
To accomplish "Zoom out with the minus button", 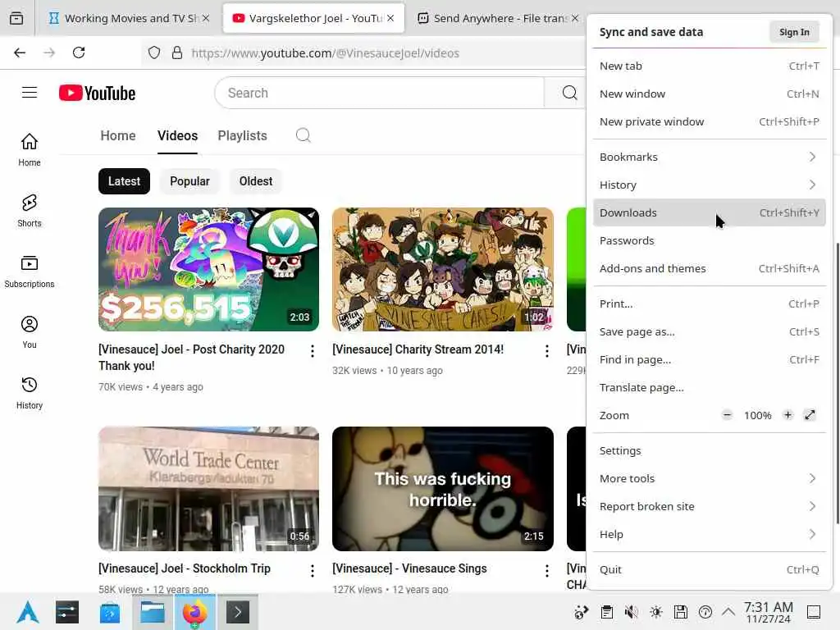I will click(x=727, y=414).
